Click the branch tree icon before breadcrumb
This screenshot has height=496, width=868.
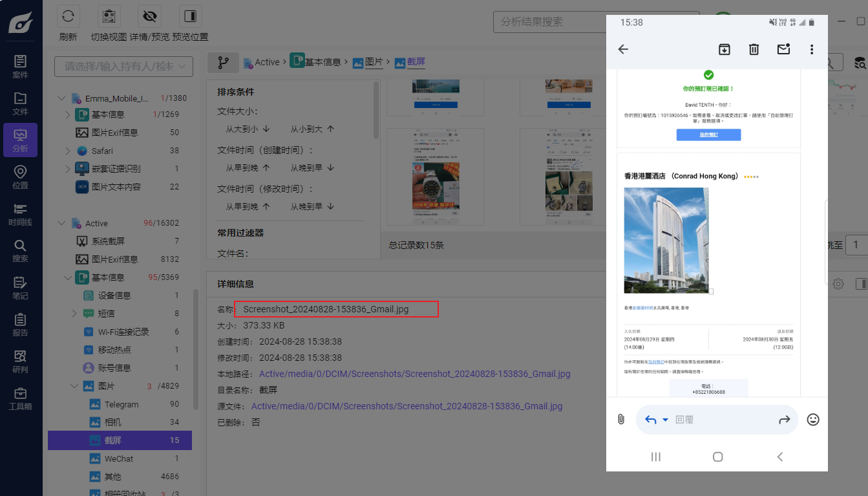pyautogui.click(x=224, y=63)
